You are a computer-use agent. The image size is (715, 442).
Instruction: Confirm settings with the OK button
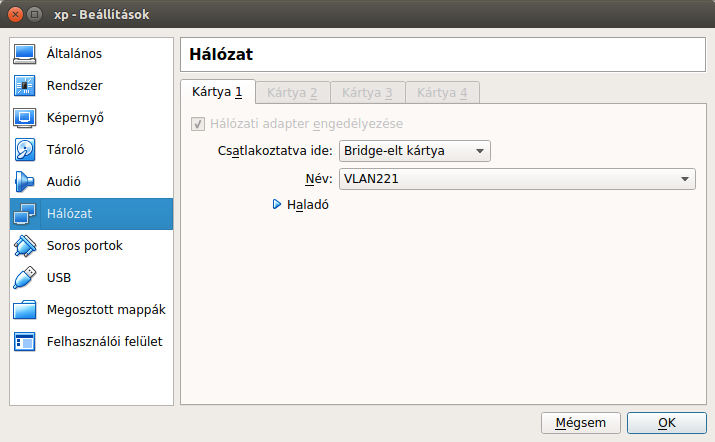[x=667, y=422]
